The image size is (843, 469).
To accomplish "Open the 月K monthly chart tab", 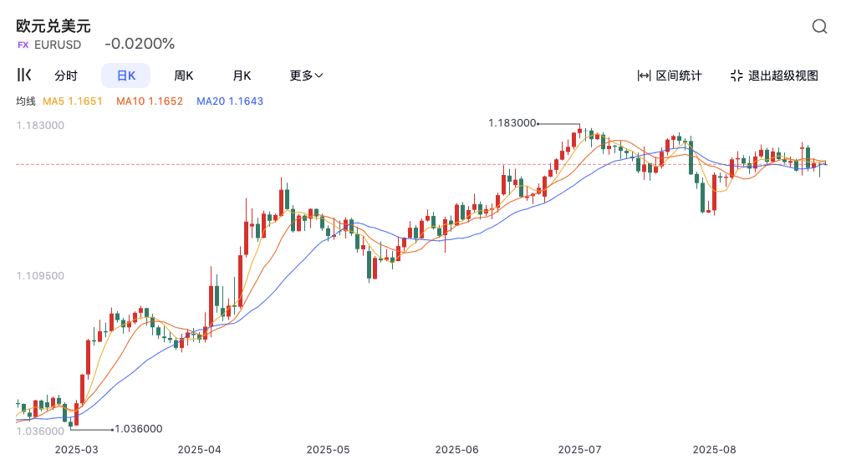I will point(242,76).
